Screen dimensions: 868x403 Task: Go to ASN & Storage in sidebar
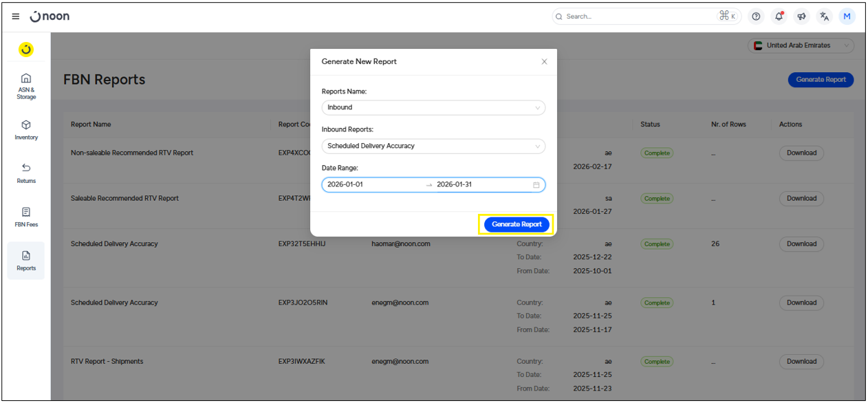26,86
